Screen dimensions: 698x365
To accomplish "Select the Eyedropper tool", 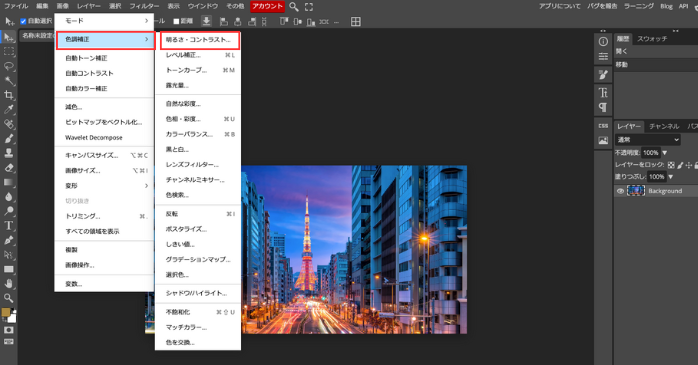I will 8,110.
